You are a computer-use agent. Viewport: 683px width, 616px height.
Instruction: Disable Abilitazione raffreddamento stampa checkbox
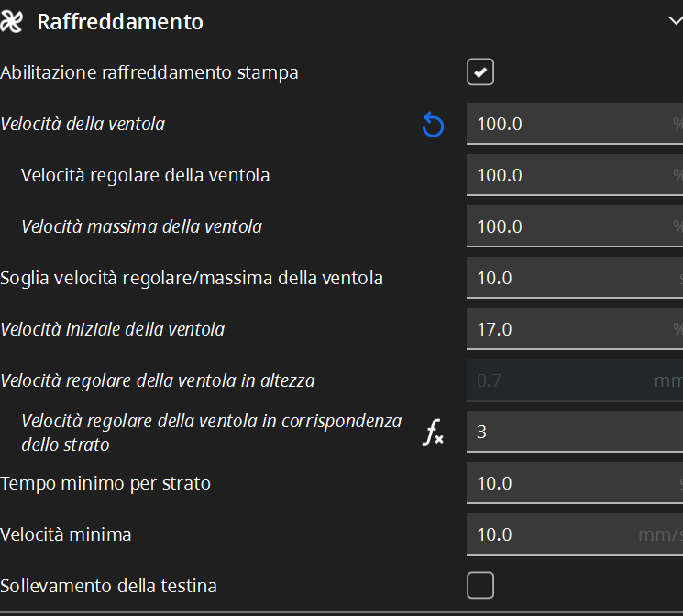pyautogui.click(x=480, y=72)
